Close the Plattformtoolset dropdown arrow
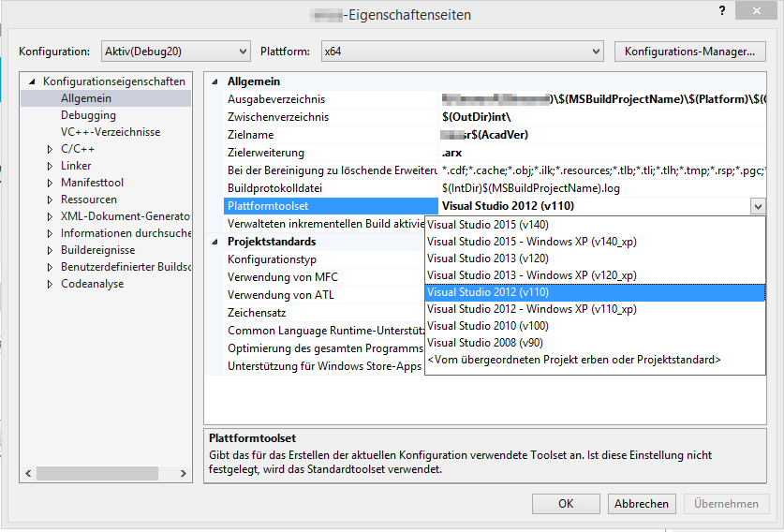The height and width of the screenshot is (532, 784). (758, 206)
